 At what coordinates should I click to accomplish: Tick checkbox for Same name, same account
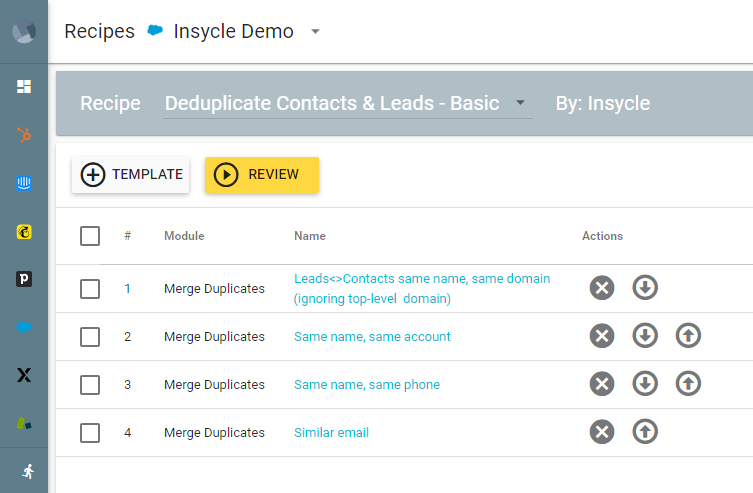click(x=90, y=337)
